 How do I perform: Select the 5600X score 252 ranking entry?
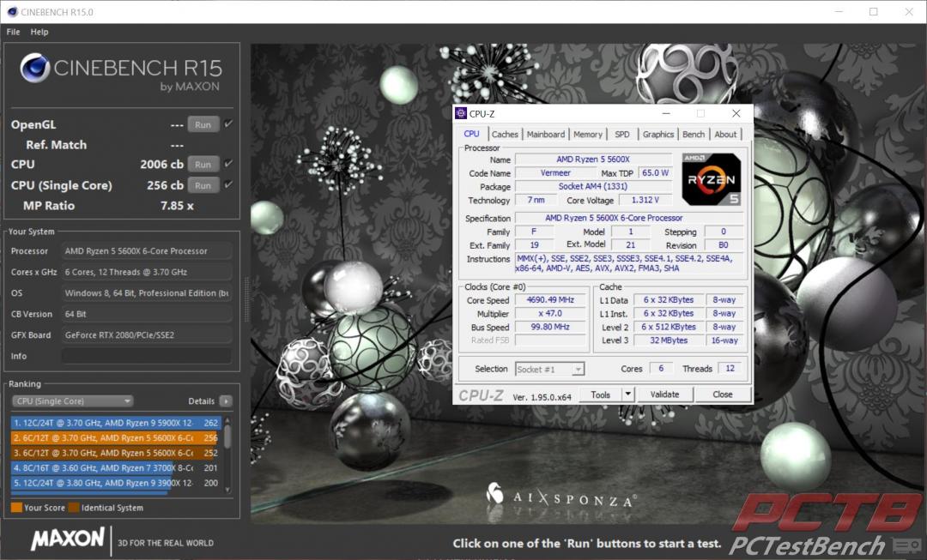(116, 453)
